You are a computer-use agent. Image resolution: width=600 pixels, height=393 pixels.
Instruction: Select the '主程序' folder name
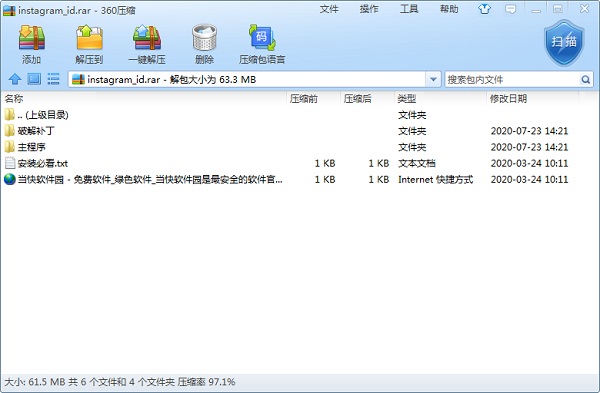click(x=31, y=147)
